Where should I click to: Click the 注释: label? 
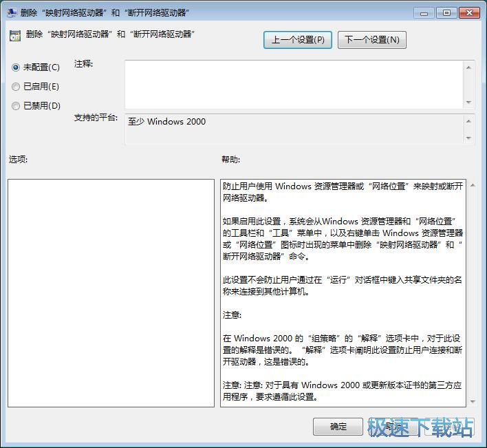click(x=83, y=64)
